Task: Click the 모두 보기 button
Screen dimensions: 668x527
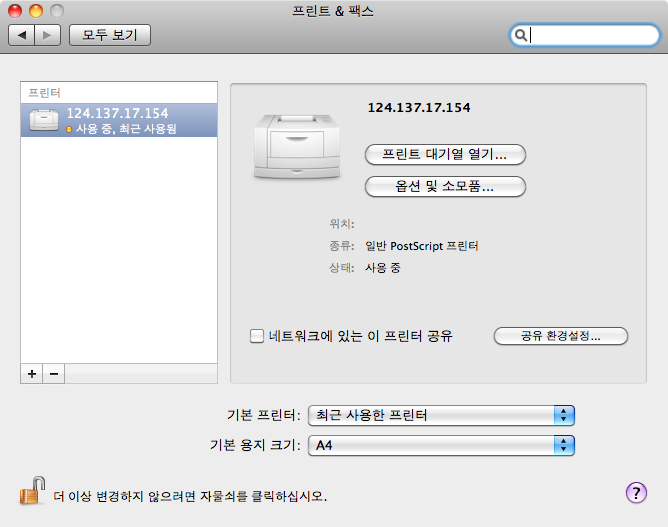Action: 110,35
